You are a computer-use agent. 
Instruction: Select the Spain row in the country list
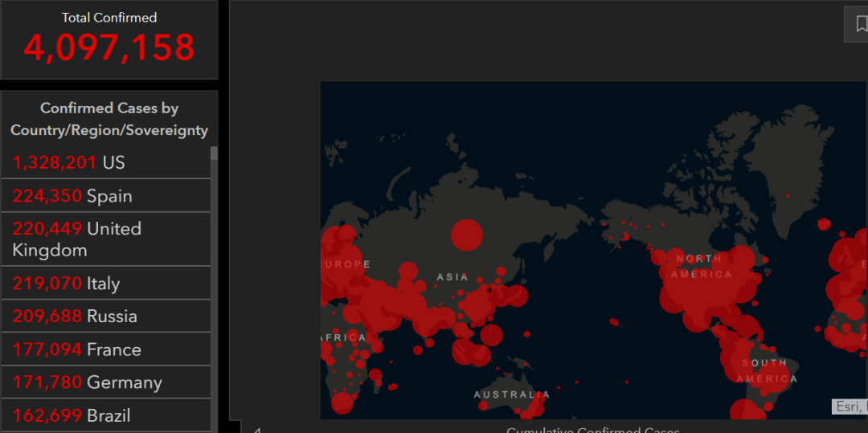[106, 196]
